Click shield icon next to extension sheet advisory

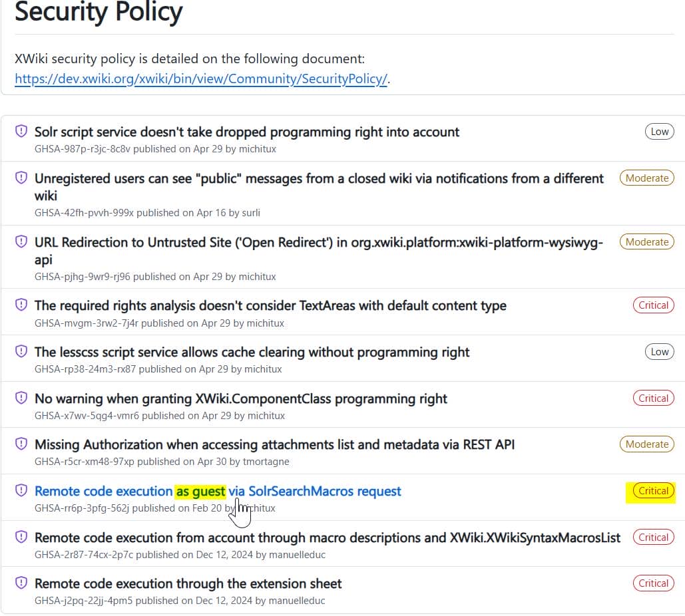pos(21,583)
